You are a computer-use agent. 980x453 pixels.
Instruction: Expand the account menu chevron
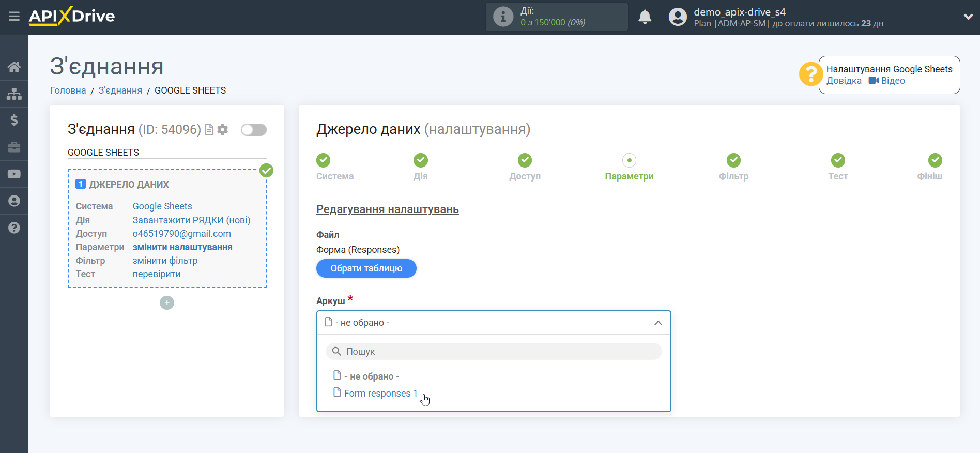point(968,17)
